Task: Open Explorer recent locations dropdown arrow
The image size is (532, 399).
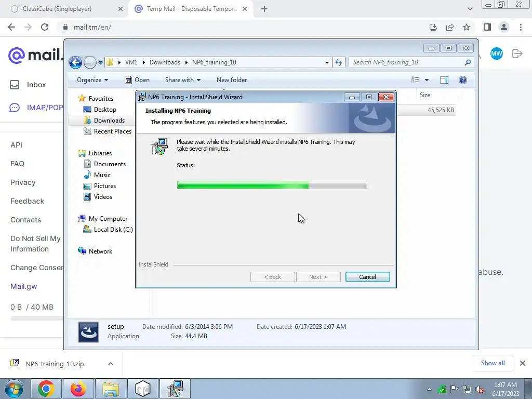Action: pos(100,62)
